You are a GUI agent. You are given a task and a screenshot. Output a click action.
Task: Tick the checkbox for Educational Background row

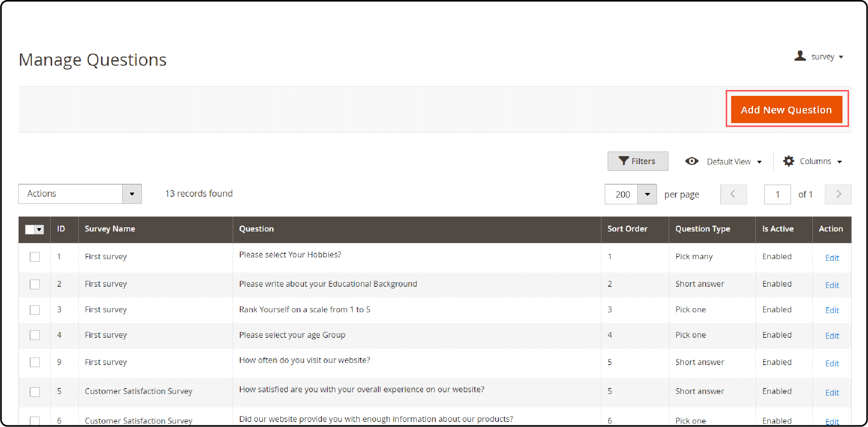(35, 284)
